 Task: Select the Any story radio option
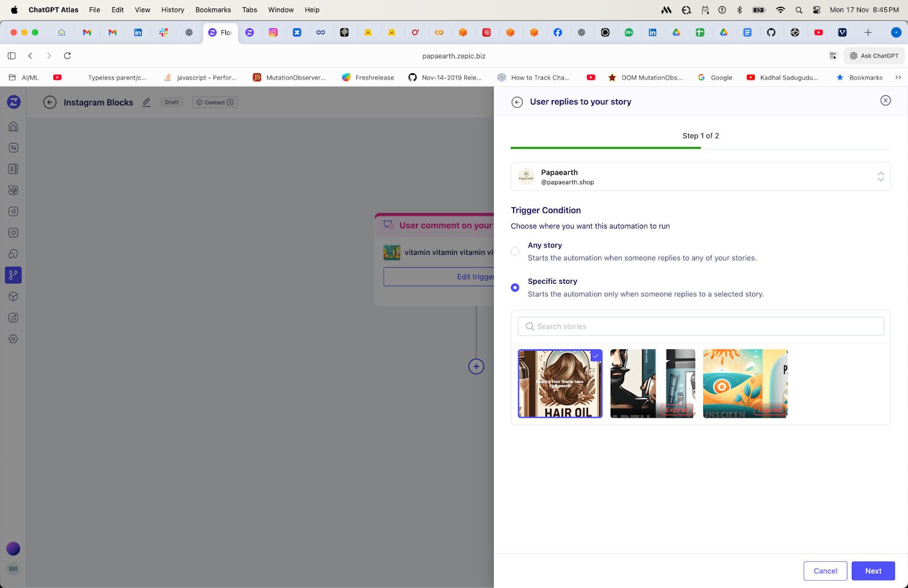[x=515, y=251]
